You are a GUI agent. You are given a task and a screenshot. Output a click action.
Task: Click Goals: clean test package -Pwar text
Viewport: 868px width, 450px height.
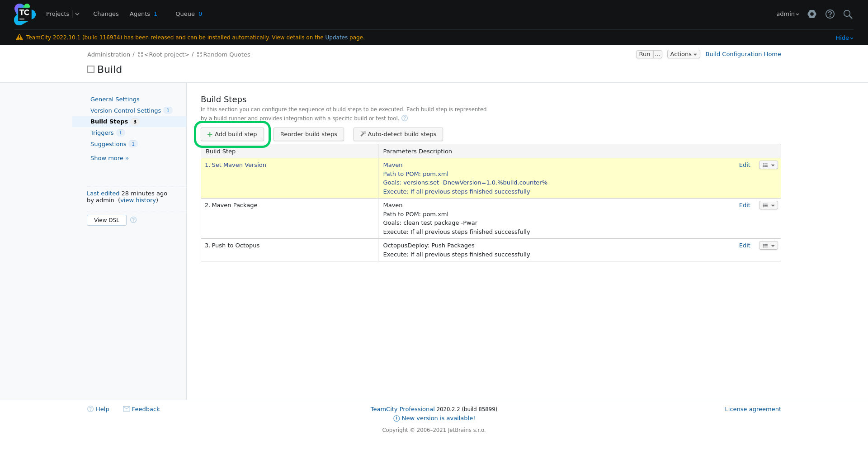[x=430, y=223]
